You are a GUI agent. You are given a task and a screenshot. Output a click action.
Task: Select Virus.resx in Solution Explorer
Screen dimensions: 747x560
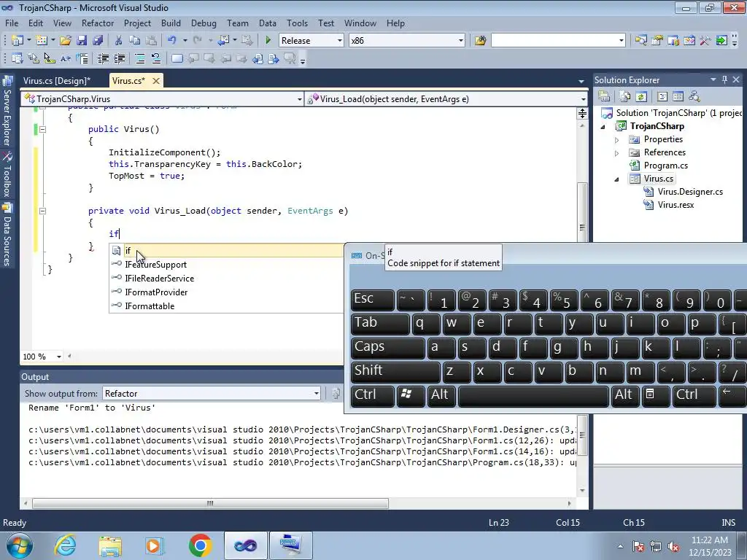[676, 205]
